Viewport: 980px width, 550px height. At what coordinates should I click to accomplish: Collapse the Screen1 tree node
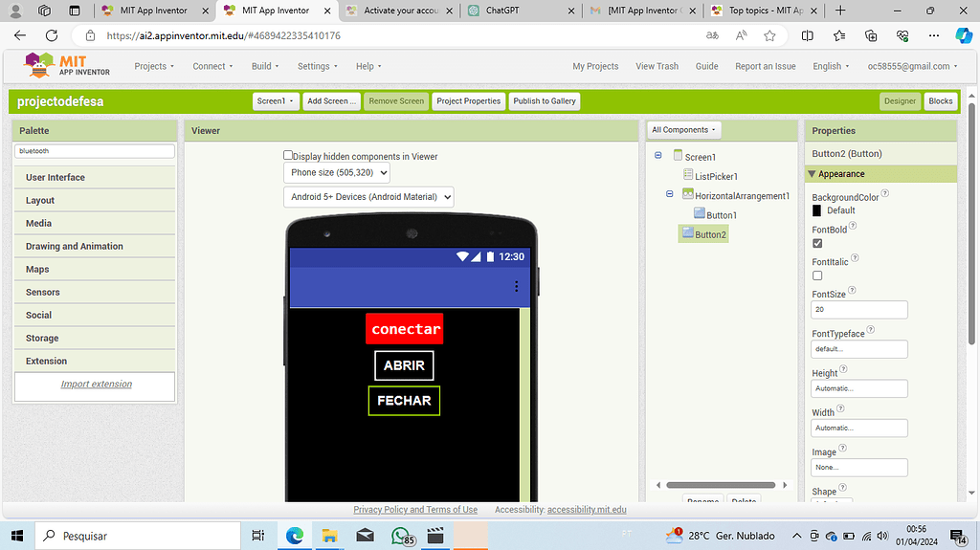point(658,156)
